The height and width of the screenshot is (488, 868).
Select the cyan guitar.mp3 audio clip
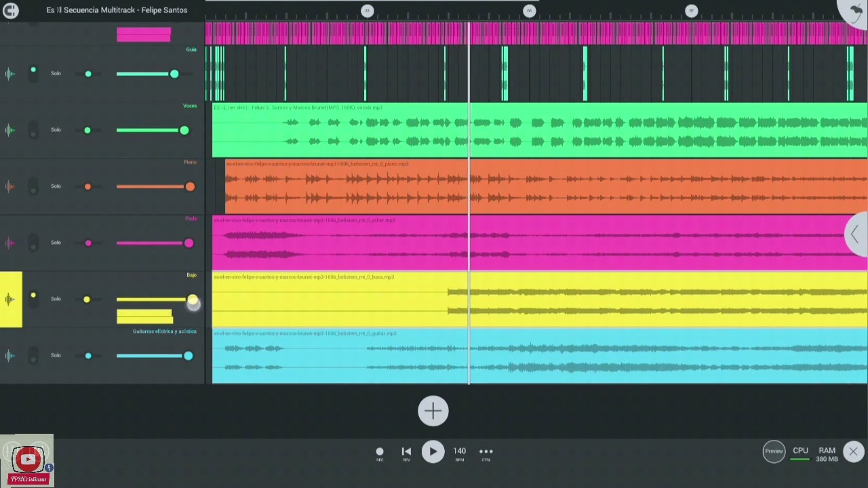pos(540,356)
